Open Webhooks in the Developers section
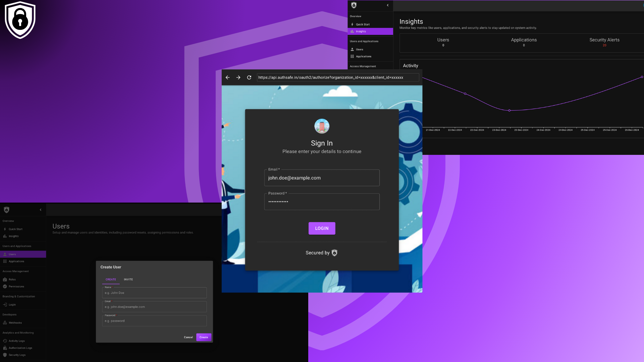The image size is (644, 362). pos(15,323)
